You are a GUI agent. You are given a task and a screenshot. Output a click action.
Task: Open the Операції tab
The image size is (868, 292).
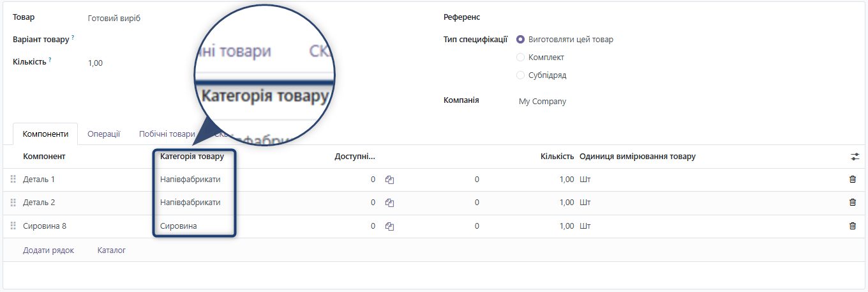pos(104,134)
